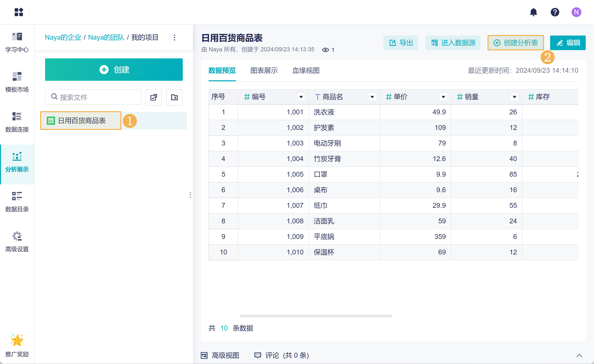
Task: Switch to 图表展示 tab
Action: point(264,71)
